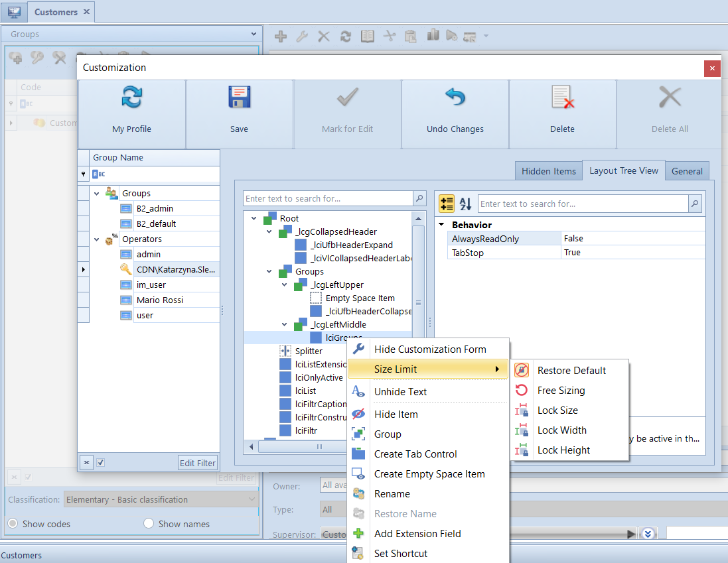Viewport: 728px width, 563px height.
Task: Click the add group icon in Groups panel
Action: tap(15, 58)
